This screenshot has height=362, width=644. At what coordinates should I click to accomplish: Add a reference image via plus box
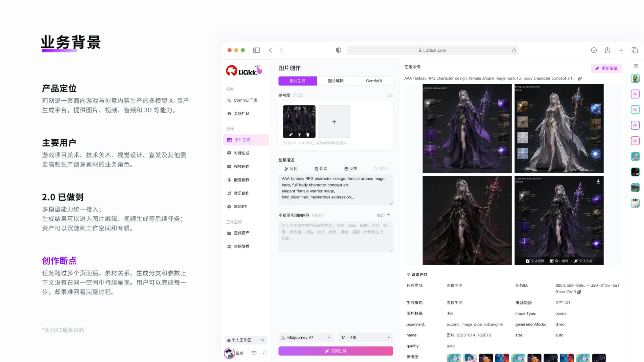[334, 122]
